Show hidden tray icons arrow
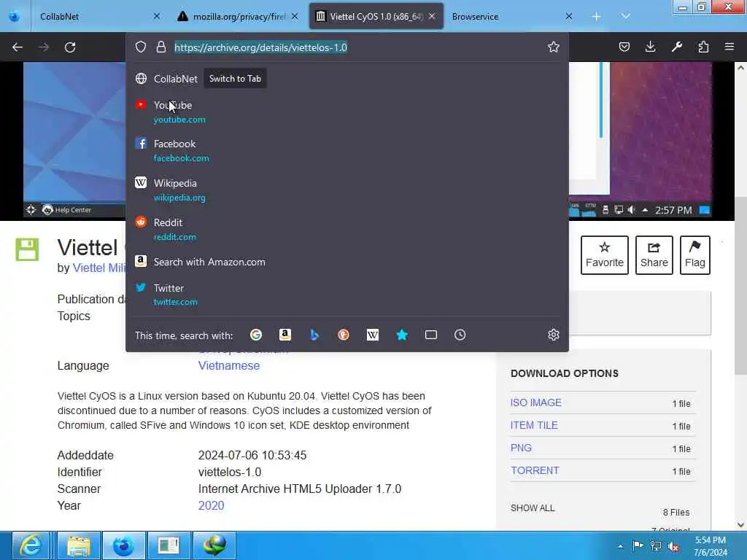Image resolution: width=747 pixels, height=560 pixels. 620,546
